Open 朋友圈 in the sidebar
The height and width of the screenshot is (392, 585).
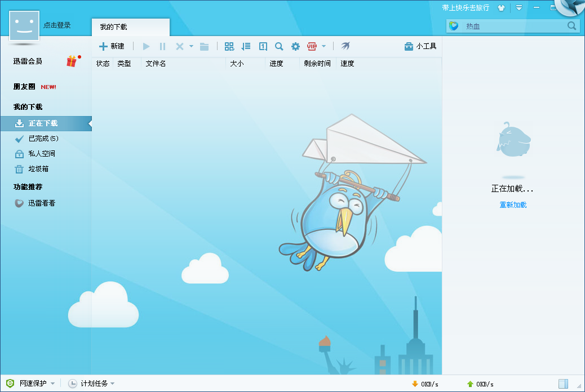coord(24,87)
